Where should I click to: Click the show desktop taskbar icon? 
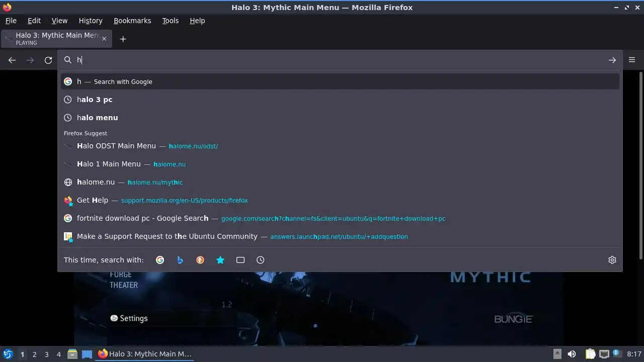point(87,354)
